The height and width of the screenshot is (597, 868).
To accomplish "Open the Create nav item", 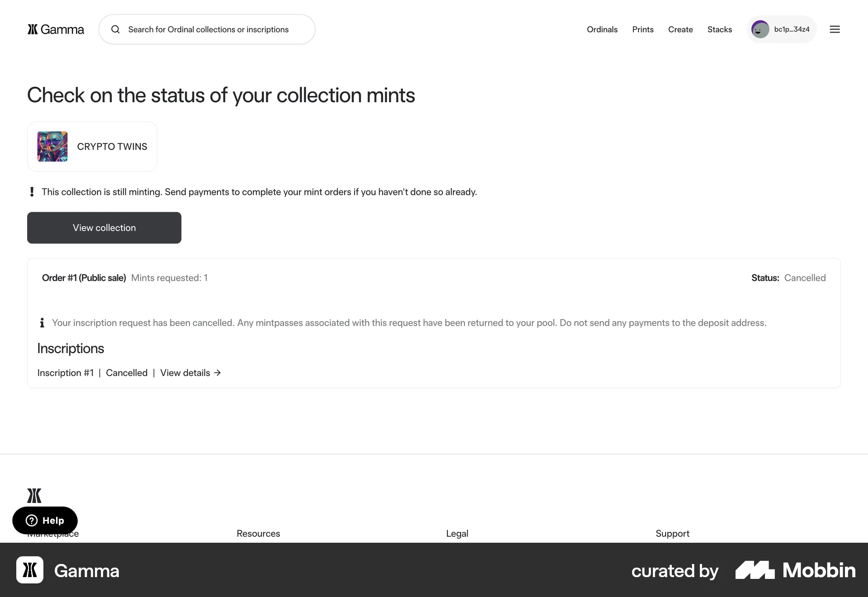I will point(680,29).
